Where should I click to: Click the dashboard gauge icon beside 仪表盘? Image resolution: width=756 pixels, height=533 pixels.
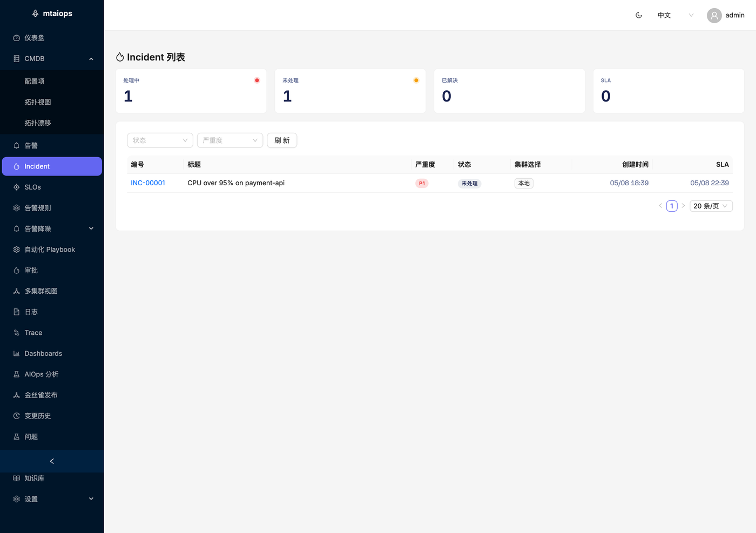(x=17, y=38)
